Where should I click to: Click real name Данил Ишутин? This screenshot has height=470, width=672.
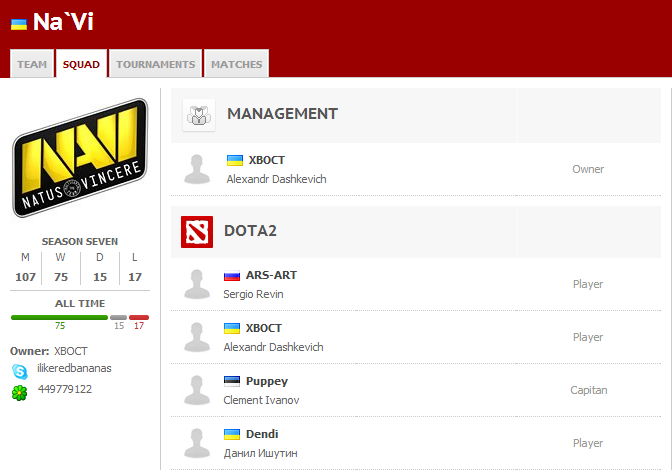click(261, 453)
